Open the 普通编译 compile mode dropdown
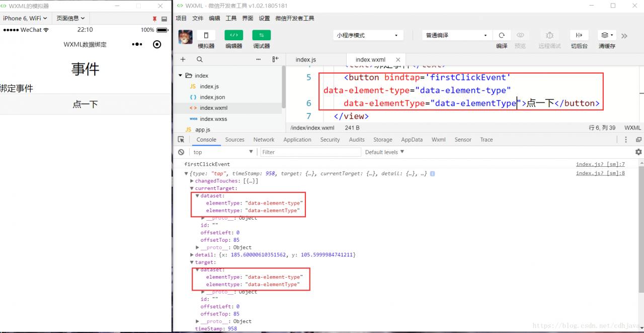This screenshot has height=333, width=644. click(455, 35)
